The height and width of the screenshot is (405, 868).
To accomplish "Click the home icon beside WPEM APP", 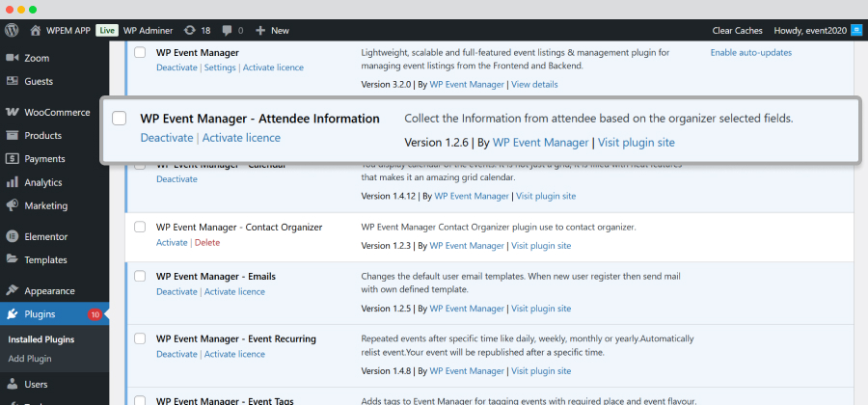I will click(36, 31).
